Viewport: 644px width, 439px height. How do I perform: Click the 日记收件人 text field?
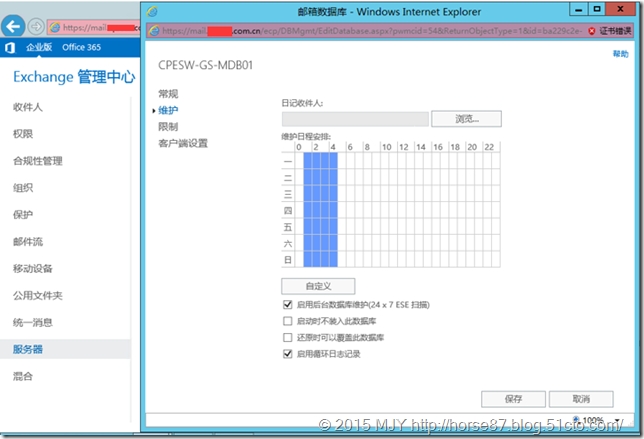[x=355, y=119]
